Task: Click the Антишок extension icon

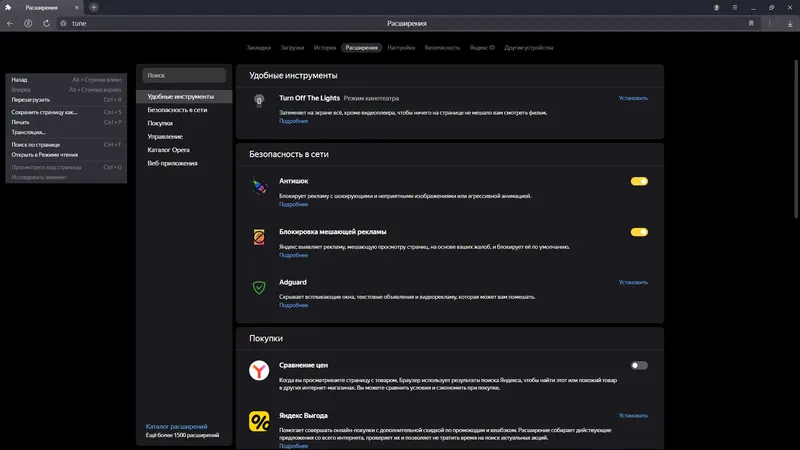Action: [259, 186]
